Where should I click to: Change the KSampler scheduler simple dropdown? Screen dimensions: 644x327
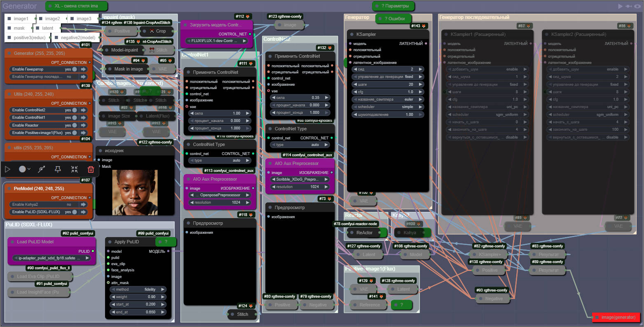(x=386, y=107)
